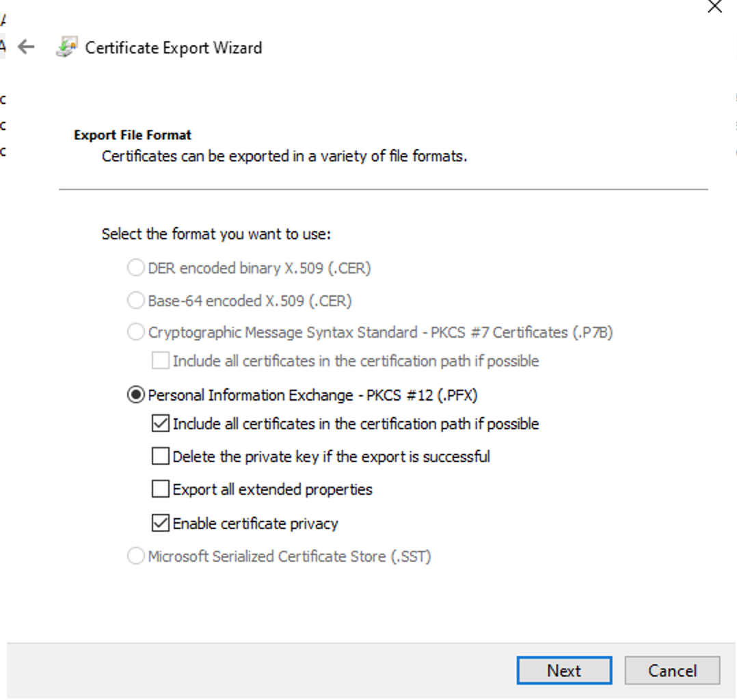Choose the PKCS #7 Certificates (.P7B) option
The height and width of the screenshot is (700, 737).
(136, 333)
